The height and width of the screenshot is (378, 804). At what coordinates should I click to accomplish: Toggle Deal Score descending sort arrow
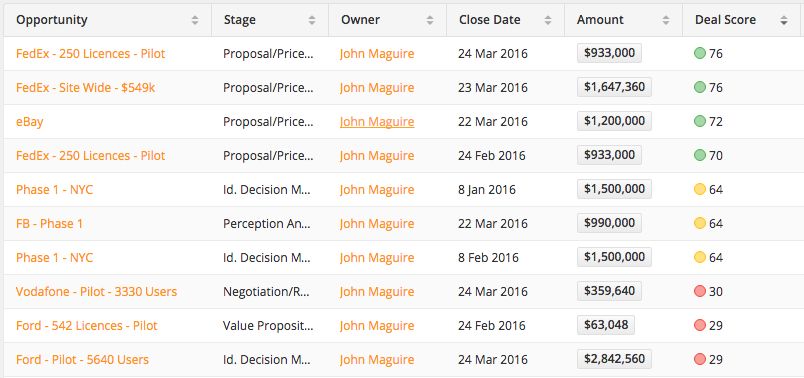coord(783,21)
